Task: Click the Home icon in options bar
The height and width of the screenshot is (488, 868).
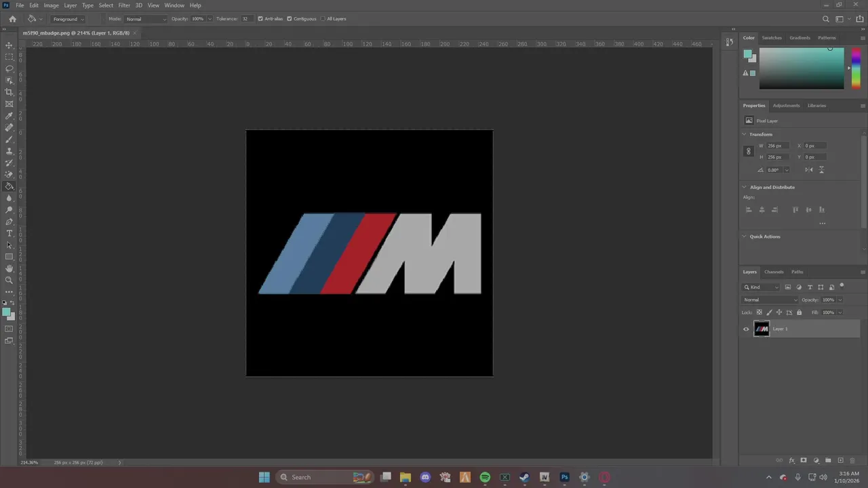Action: pyautogui.click(x=12, y=19)
